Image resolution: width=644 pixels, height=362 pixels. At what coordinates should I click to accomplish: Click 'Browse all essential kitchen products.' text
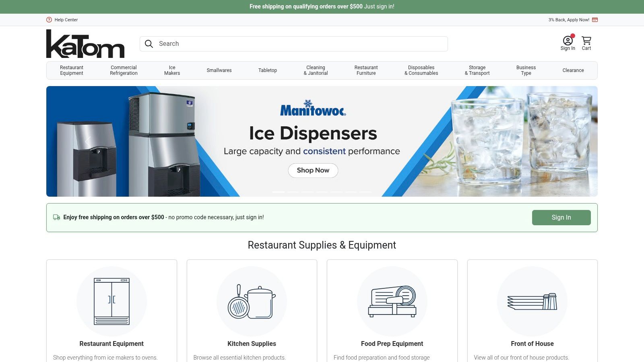[239, 358]
